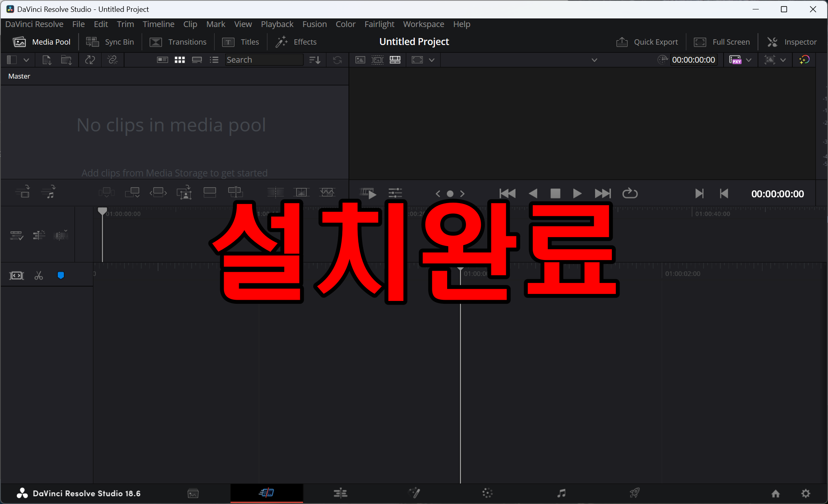Open the Inspector panel
Viewport: 828px width, 504px height.
click(x=792, y=42)
